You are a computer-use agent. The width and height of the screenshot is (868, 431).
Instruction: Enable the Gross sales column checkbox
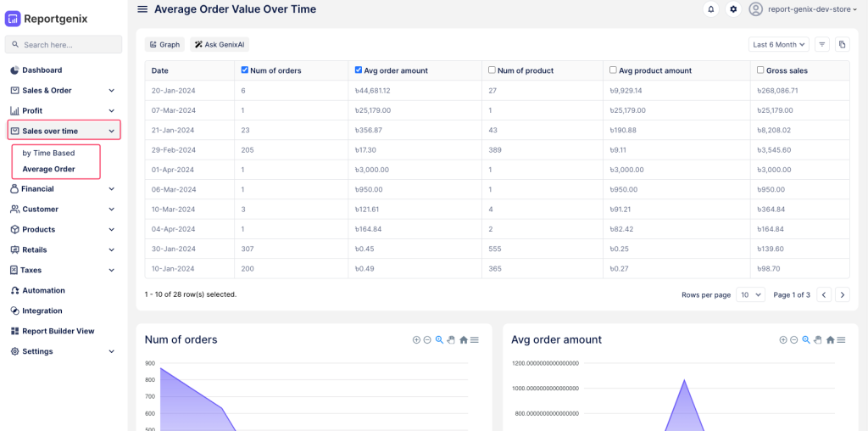(x=760, y=70)
